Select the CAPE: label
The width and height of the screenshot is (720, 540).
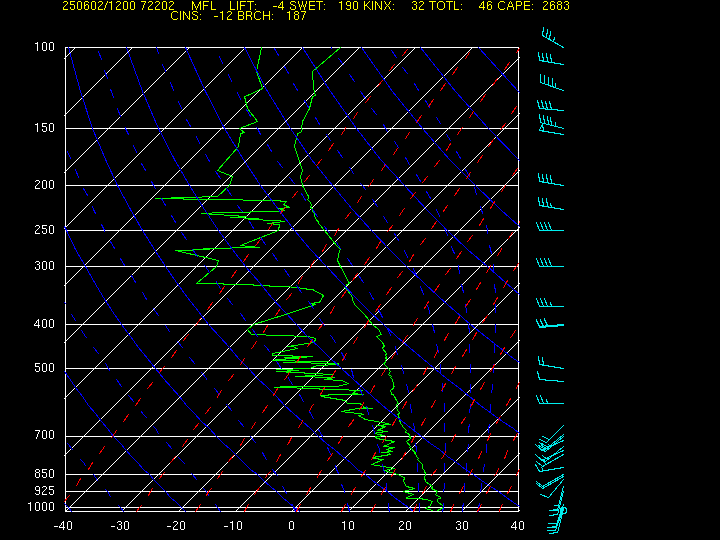pos(517,6)
